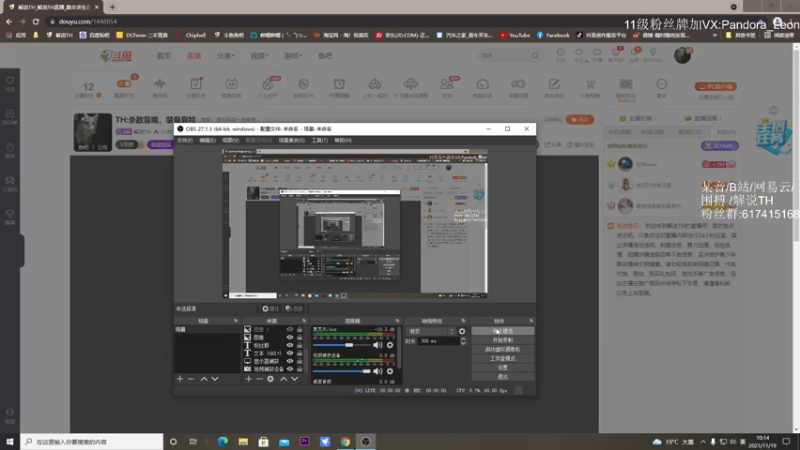Start streaming with the first Controls button
This screenshot has height=450, width=800.
tap(503, 331)
